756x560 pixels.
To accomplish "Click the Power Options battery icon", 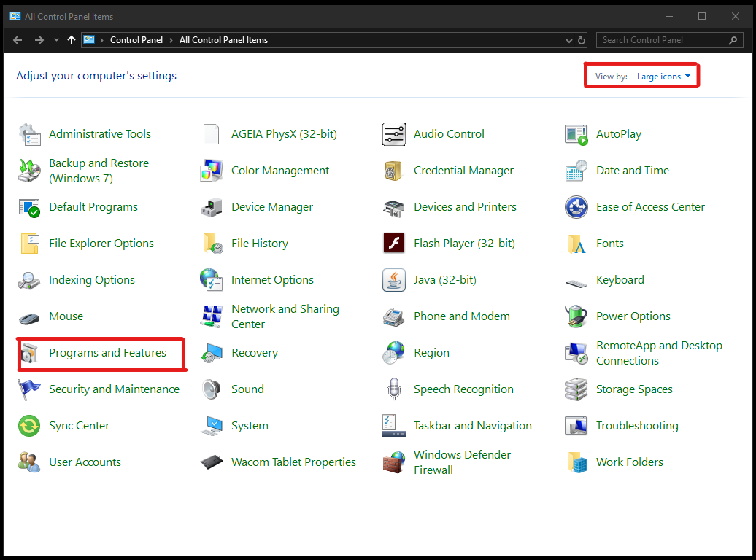I will click(576, 316).
